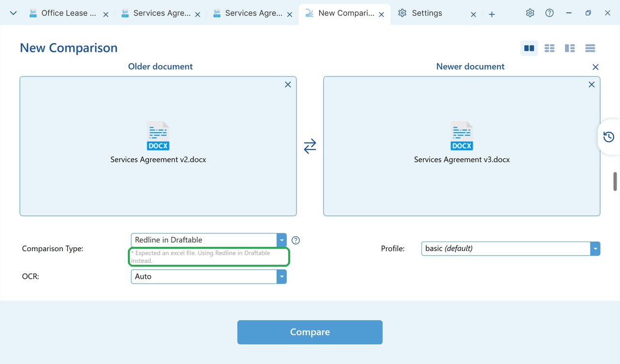Click the Profile label
Image resolution: width=620 pixels, height=364 pixels.
click(393, 249)
